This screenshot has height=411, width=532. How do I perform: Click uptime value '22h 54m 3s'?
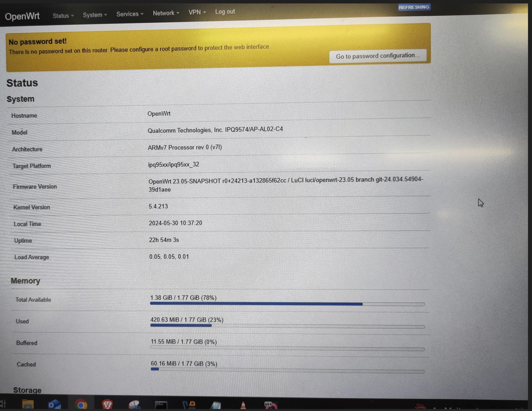(164, 240)
